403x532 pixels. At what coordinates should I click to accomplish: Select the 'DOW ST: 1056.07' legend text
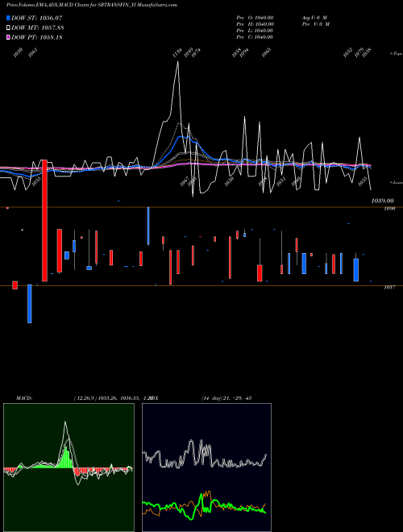point(36,18)
